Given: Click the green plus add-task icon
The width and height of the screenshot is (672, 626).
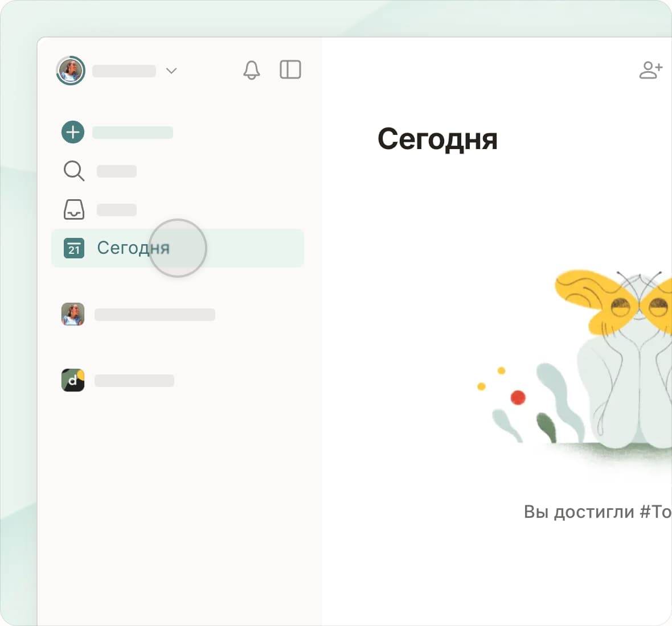Looking at the screenshot, I should click(x=73, y=133).
